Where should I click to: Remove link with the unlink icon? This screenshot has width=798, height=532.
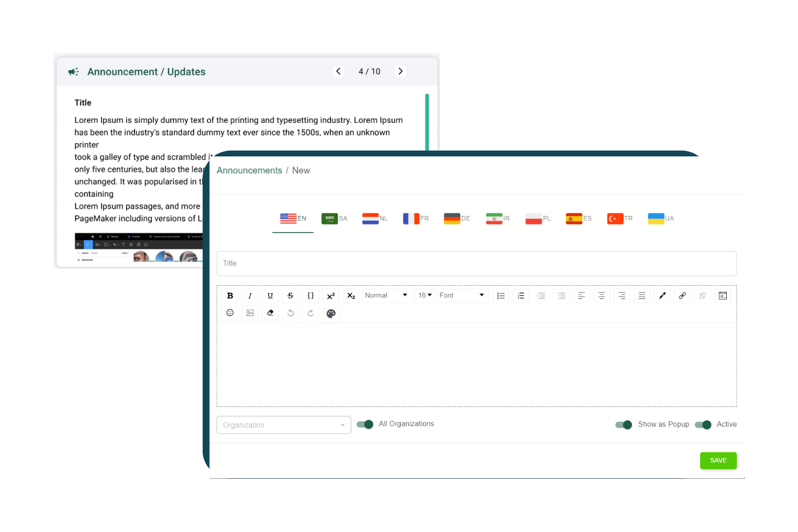click(x=703, y=296)
